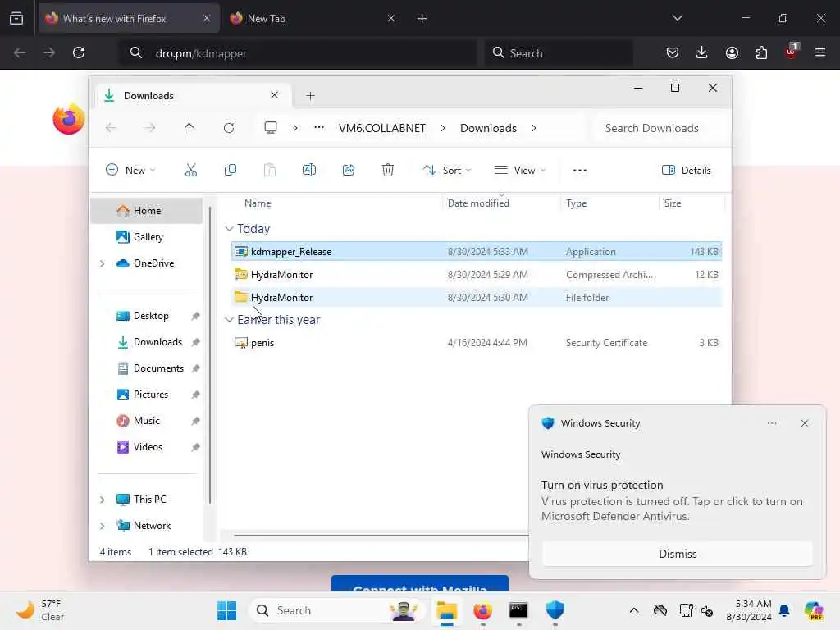Click the Firefox Search box
Viewport: 840px width, 630px height.
(559, 53)
